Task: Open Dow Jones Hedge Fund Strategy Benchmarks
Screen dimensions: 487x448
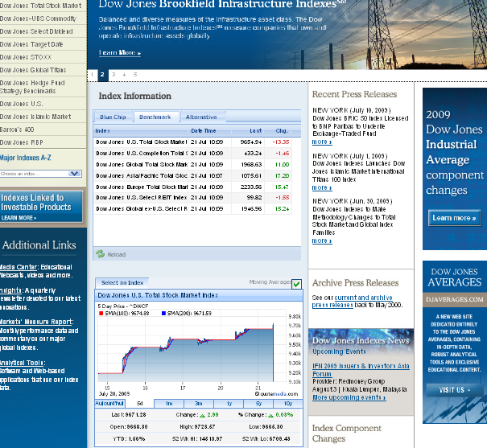Action: pos(32,87)
